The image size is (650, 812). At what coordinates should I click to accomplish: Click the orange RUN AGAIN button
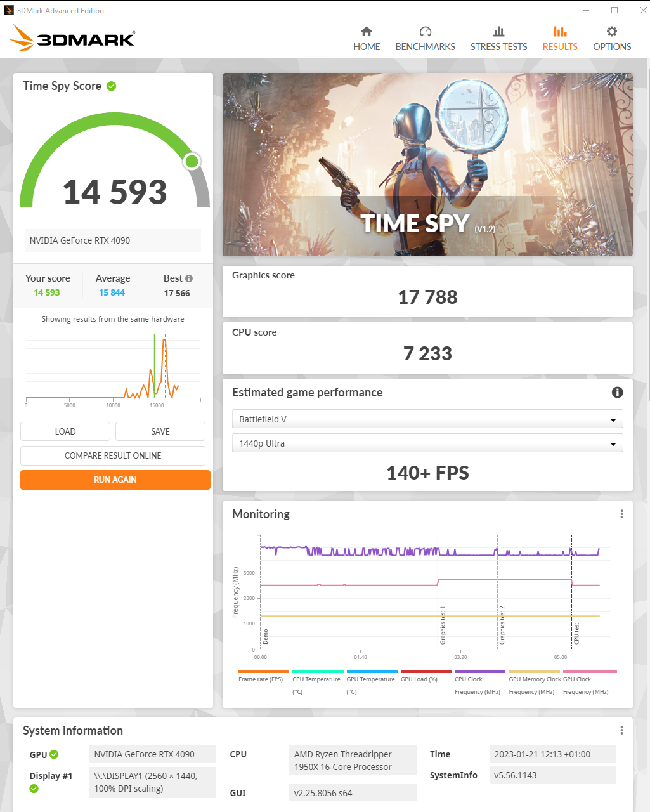pyautogui.click(x=115, y=480)
